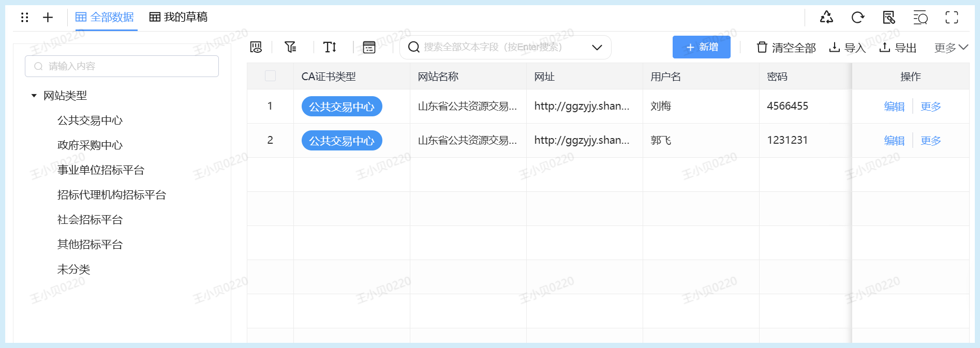Click the CA证书类型 column header

point(352,77)
